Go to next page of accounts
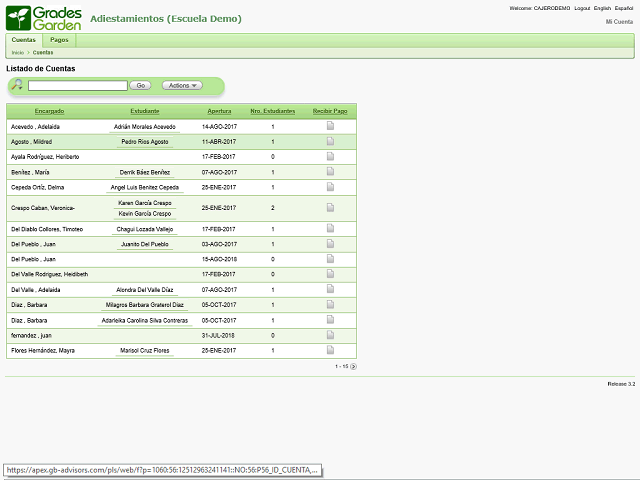Viewport: 640px width, 480px height. coord(353,367)
